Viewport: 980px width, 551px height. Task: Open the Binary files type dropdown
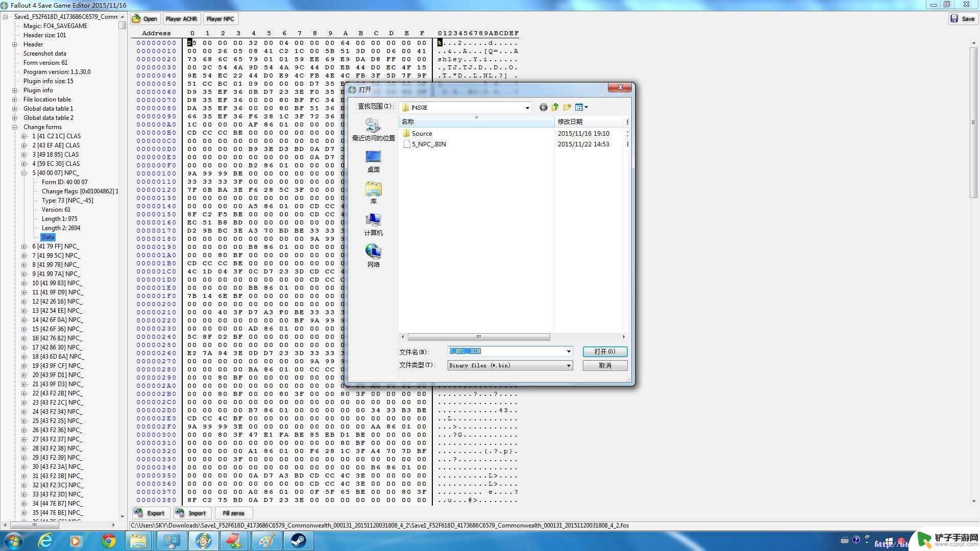click(x=569, y=365)
